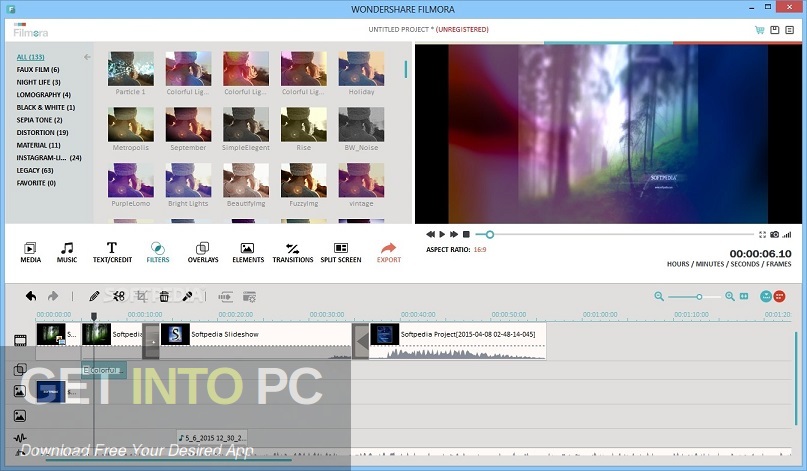Open the Text/Credit tab

(x=112, y=252)
